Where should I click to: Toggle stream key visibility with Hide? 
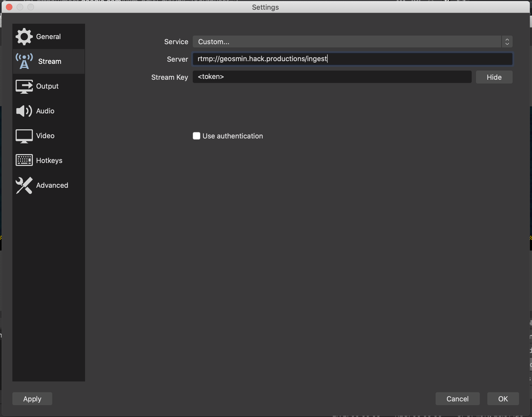click(x=494, y=77)
